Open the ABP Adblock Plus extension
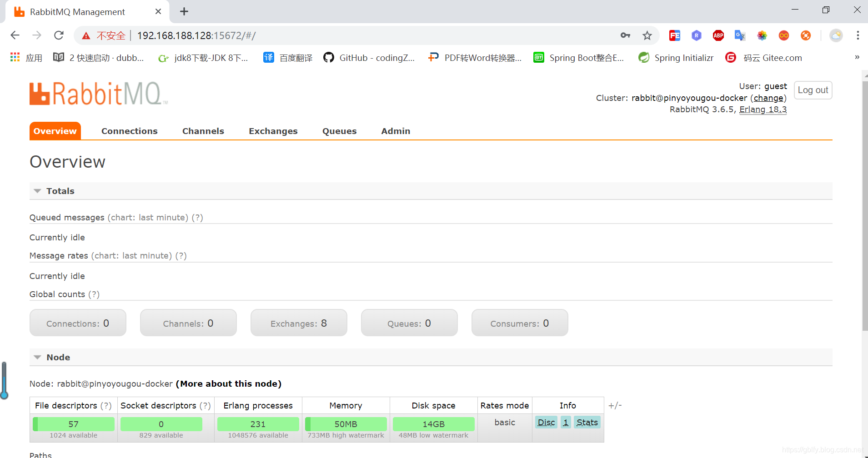Viewport: 868px width, 458px height. click(718, 35)
